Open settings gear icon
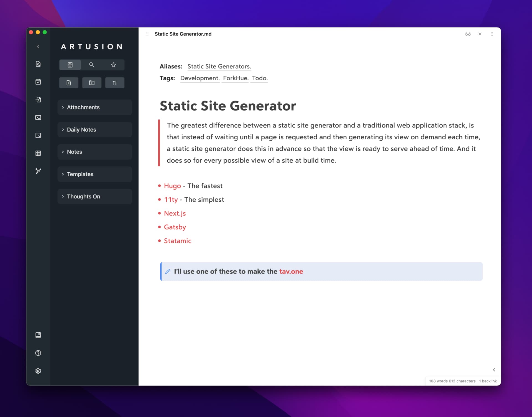This screenshot has width=532, height=417. 38,371
